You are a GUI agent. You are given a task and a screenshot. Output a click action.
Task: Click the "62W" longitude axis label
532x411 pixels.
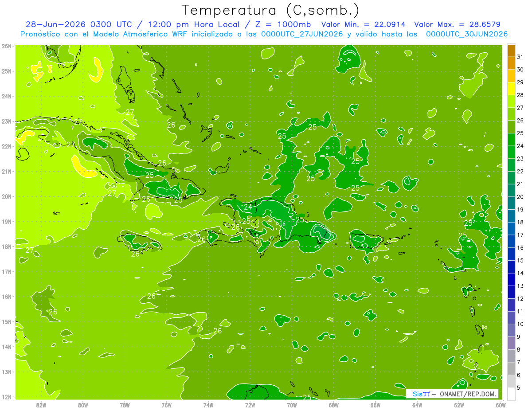pos(459,405)
